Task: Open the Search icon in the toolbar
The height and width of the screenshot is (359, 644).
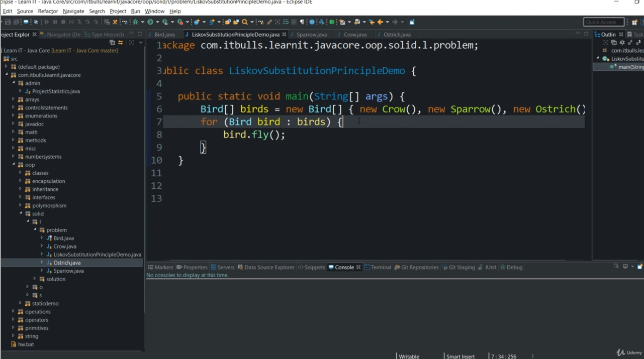Action: pos(244,22)
